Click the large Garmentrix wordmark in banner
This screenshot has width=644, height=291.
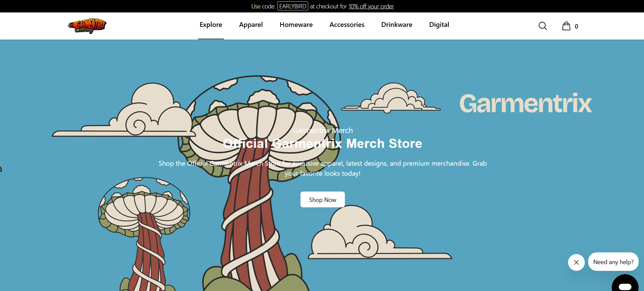(525, 103)
